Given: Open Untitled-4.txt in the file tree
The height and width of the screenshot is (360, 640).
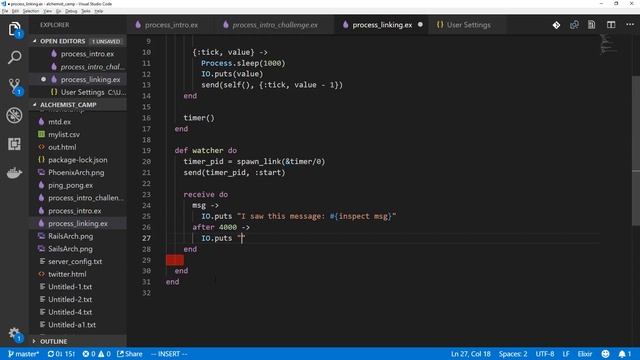Looking at the screenshot, I should point(78,312).
